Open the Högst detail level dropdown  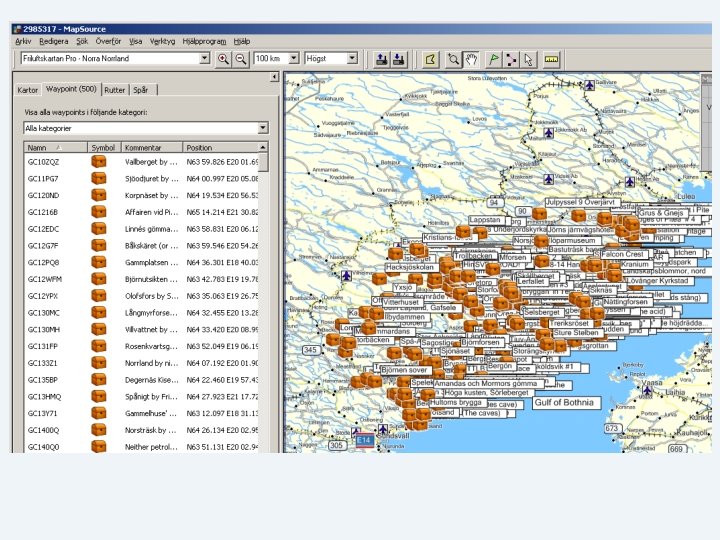point(351,59)
